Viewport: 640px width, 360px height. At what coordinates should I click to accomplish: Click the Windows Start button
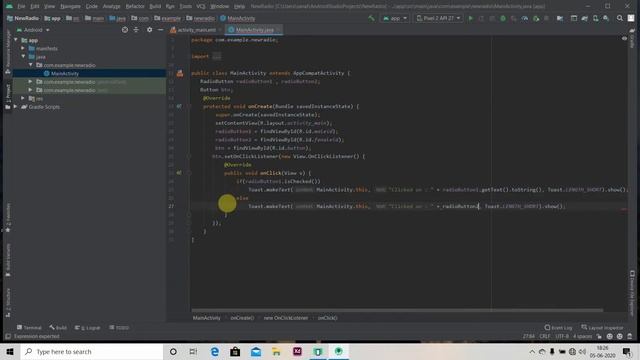[10, 351]
